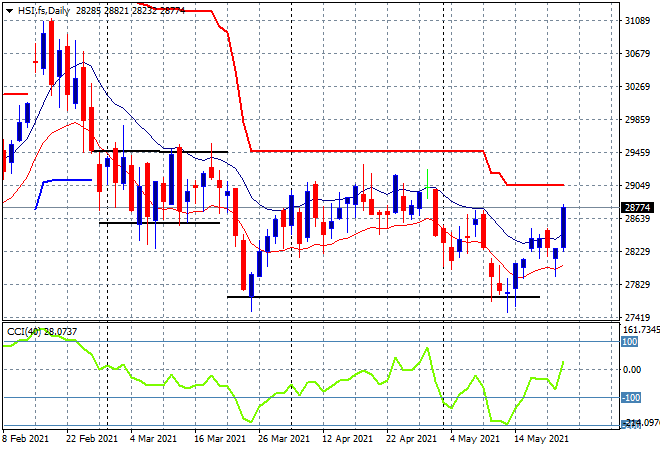Click the 12 Apr 2021 date label
660x450 pixels.
[x=348, y=439]
